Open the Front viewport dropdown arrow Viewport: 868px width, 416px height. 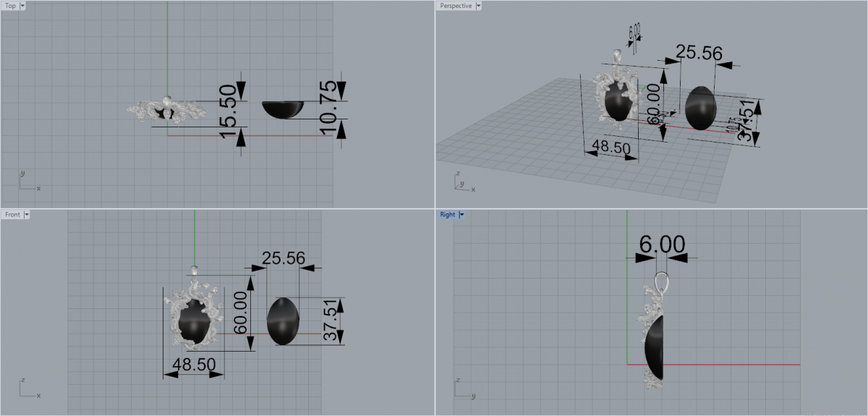point(27,215)
